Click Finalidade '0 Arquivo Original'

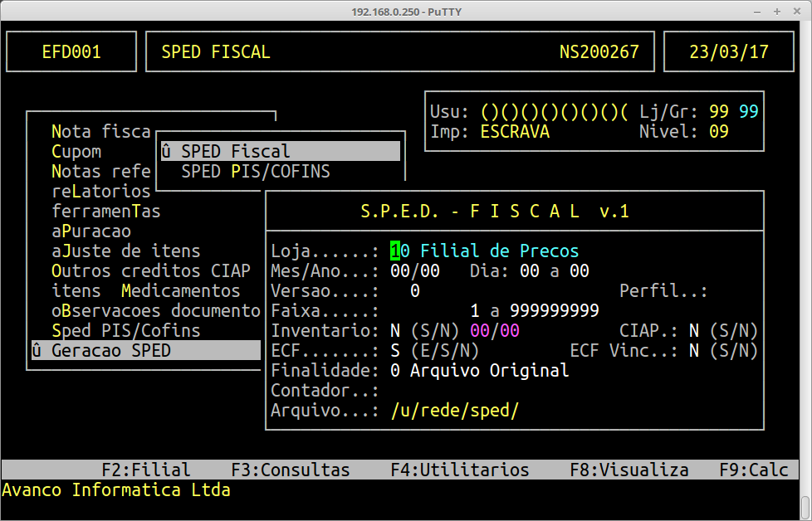point(480,371)
